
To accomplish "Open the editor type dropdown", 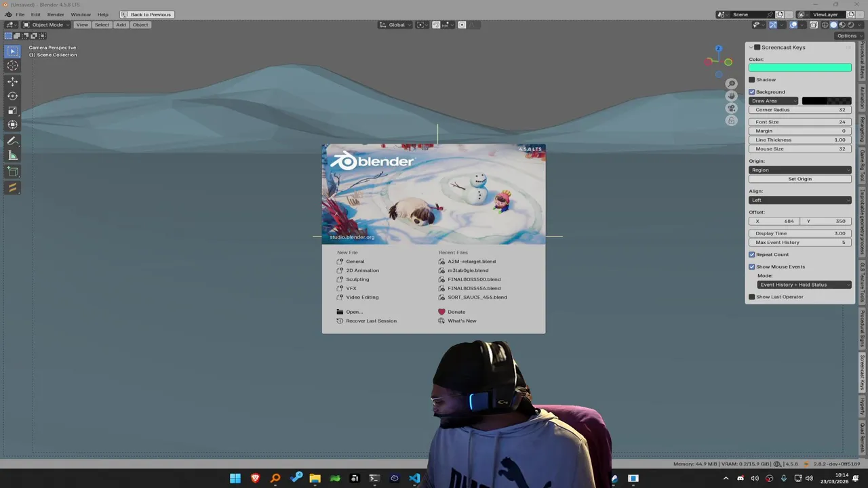I will click(x=11, y=25).
